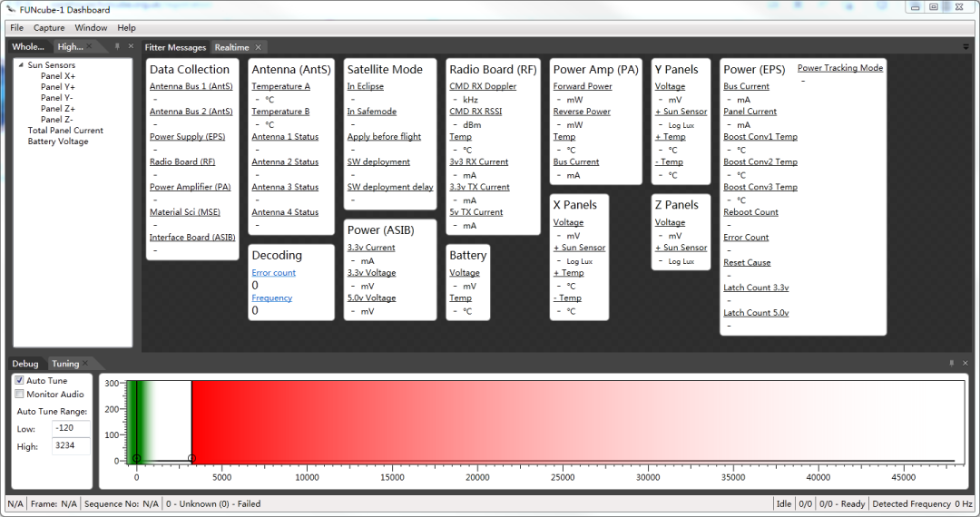Open the Help menu
Image resolution: width=980 pixels, height=517 pixels.
click(x=126, y=27)
